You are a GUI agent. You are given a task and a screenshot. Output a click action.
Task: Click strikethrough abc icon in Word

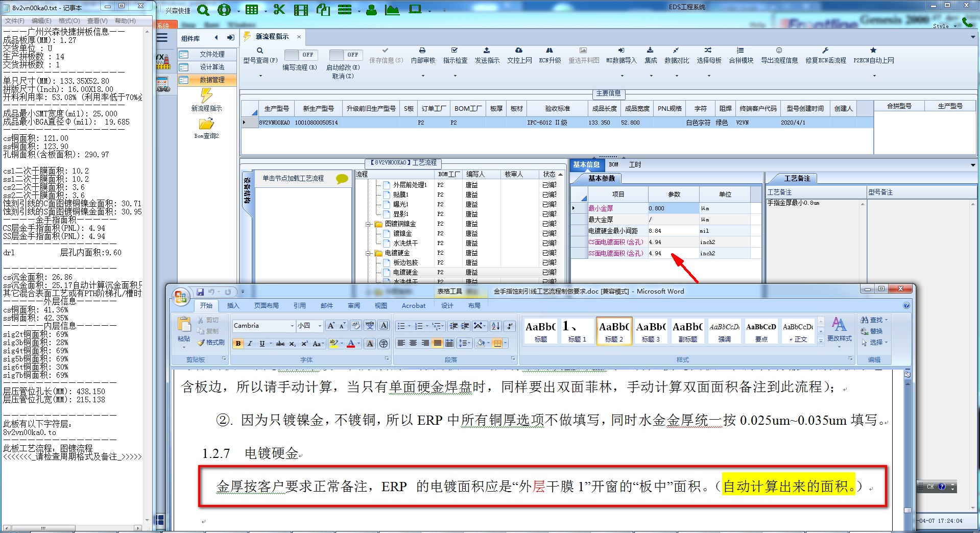coord(280,344)
